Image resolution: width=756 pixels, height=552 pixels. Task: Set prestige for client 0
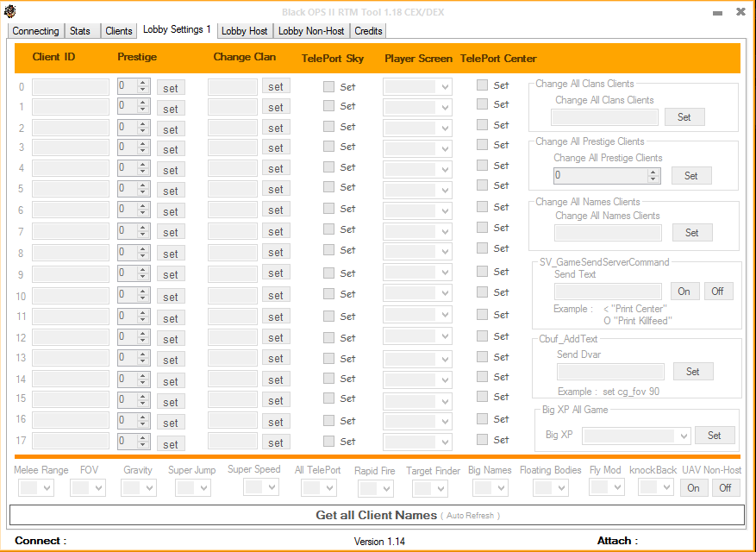point(171,88)
